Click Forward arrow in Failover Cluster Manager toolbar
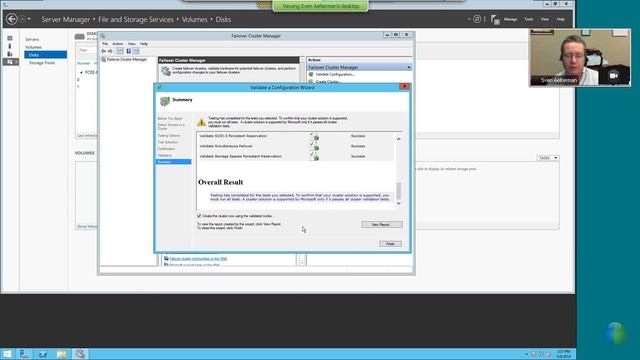 tap(110, 51)
